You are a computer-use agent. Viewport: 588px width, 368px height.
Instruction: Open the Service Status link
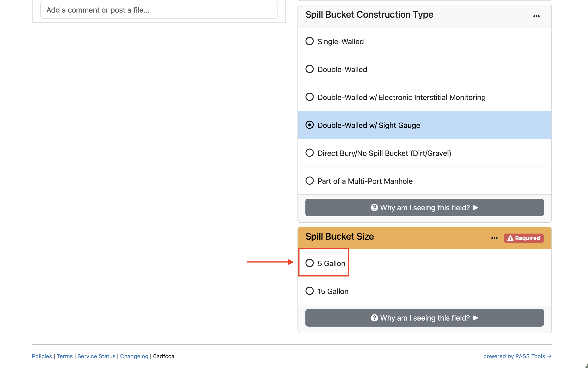(x=96, y=356)
